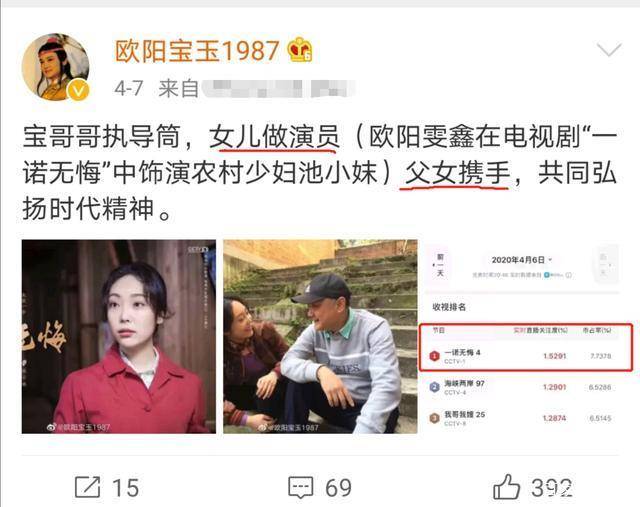Like the post with thumbs-up icon
This screenshot has width=640, height=507.
tap(506, 486)
